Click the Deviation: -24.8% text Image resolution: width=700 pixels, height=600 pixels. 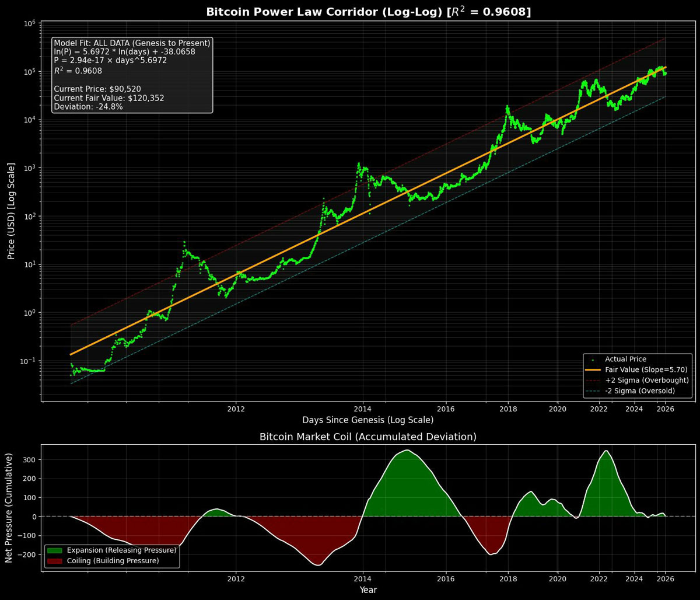click(x=88, y=107)
